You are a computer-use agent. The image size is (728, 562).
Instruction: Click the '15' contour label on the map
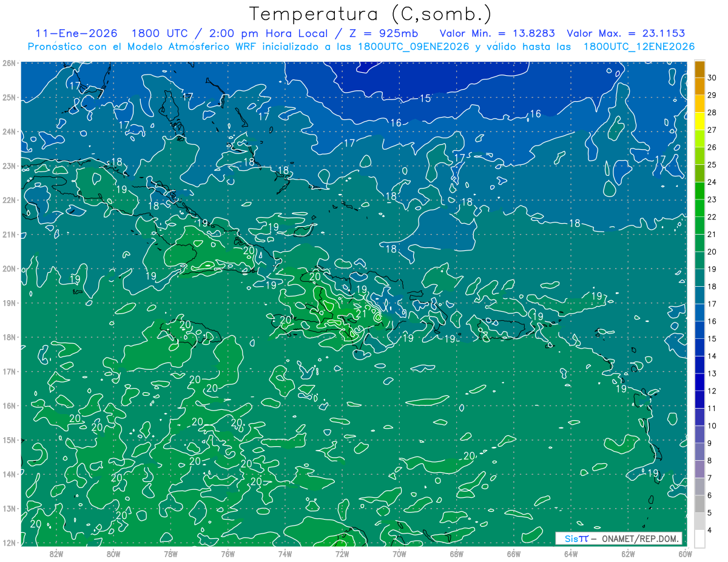pos(425,98)
